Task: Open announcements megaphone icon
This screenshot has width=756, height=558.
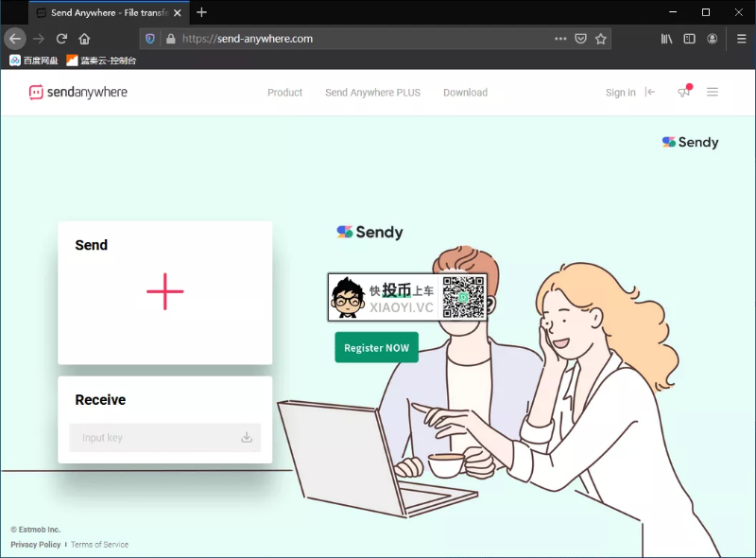Action: click(x=684, y=91)
